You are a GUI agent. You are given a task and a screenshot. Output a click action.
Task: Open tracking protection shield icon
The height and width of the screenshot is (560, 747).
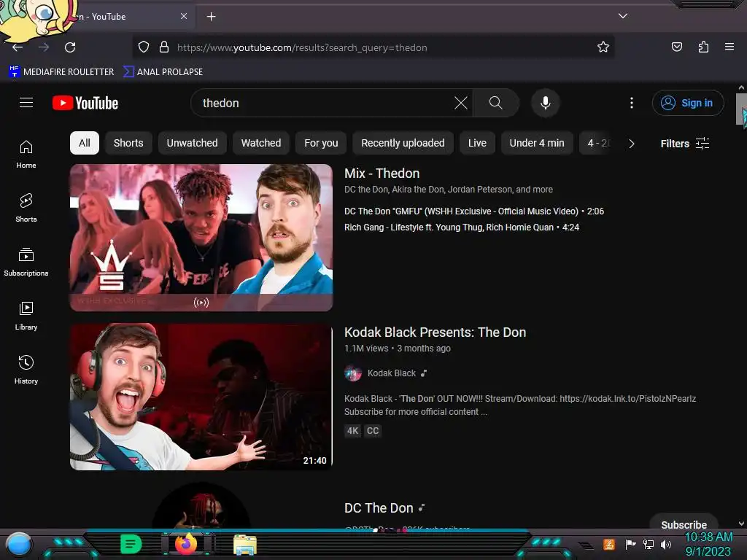144,47
